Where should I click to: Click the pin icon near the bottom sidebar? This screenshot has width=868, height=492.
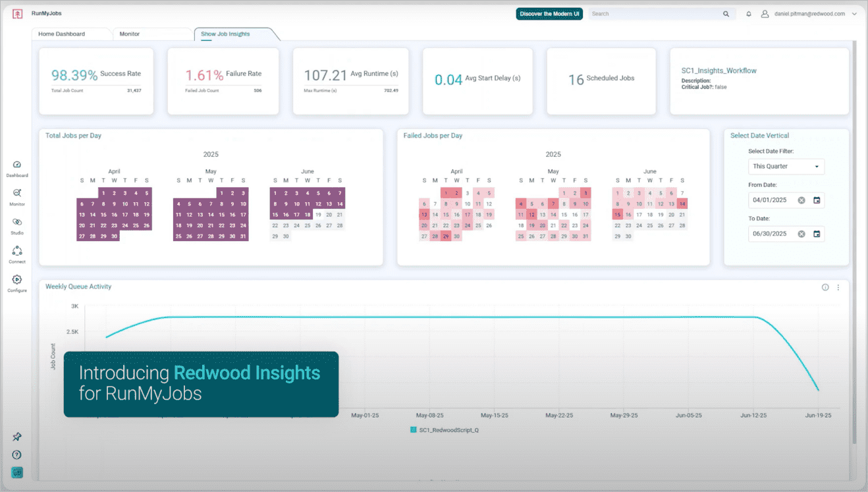(16, 437)
